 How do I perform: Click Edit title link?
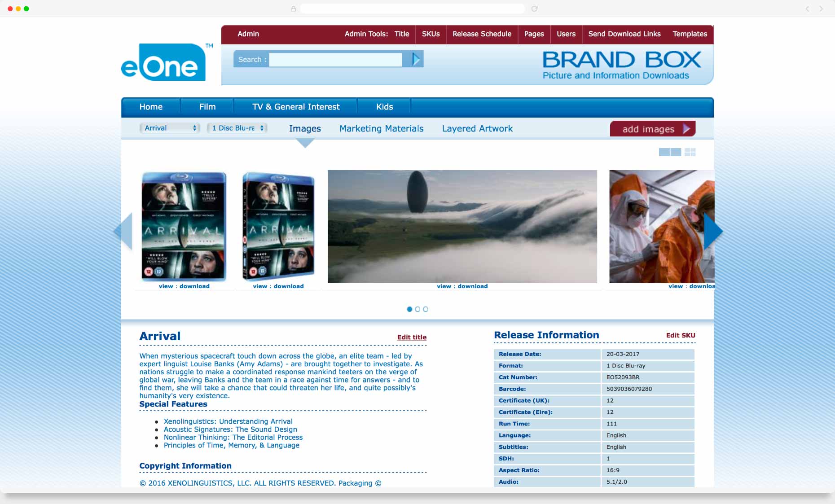(x=412, y=337)
